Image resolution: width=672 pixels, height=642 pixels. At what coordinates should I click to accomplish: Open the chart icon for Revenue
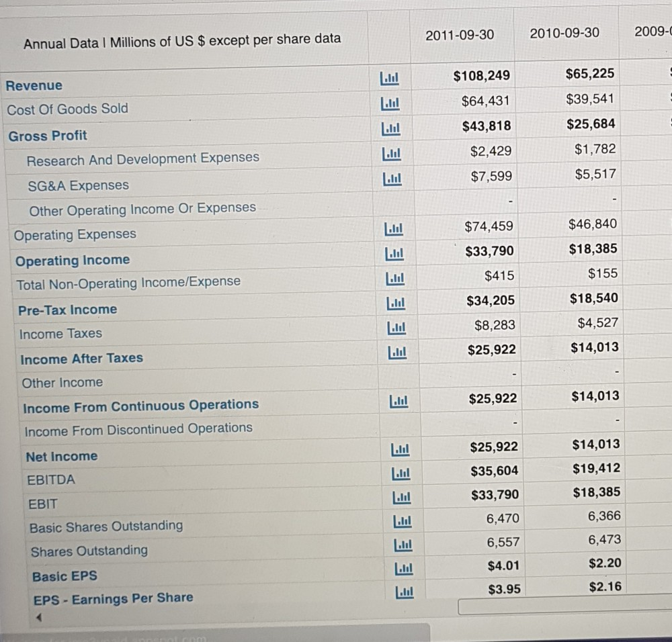[x=390, y=79]
